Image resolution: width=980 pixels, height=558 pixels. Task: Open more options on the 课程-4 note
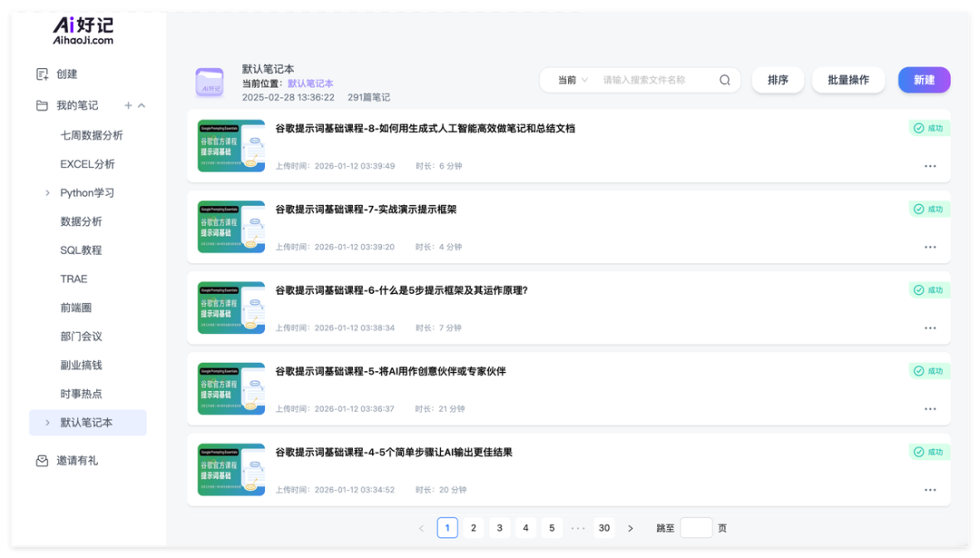[x=929, y=489]
